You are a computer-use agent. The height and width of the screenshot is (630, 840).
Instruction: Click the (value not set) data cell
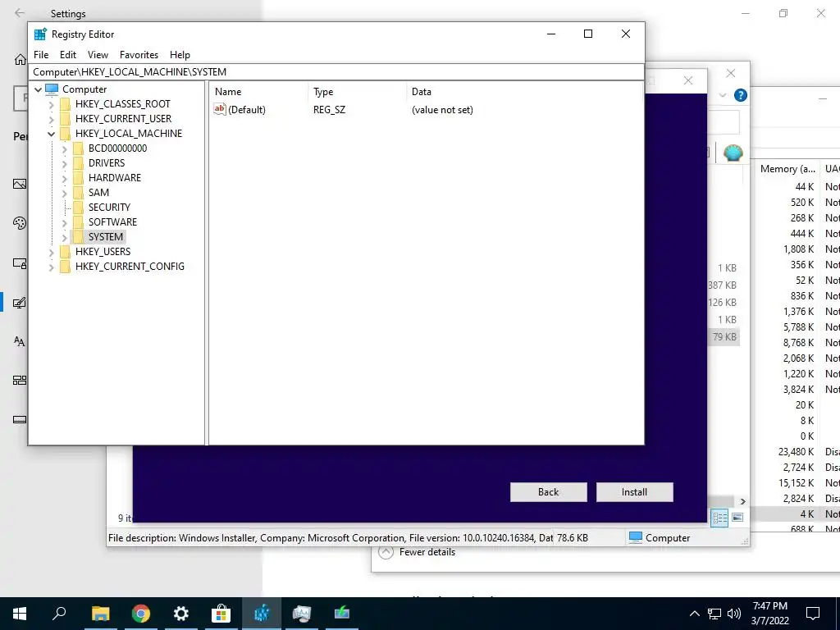pos(442,110)
